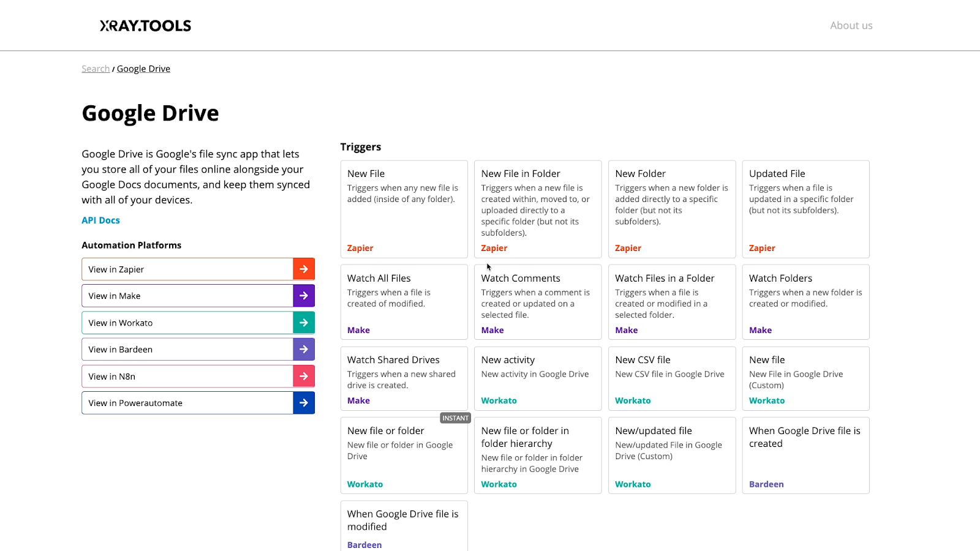Open the New CSV file trigger card

click(672, 379)
